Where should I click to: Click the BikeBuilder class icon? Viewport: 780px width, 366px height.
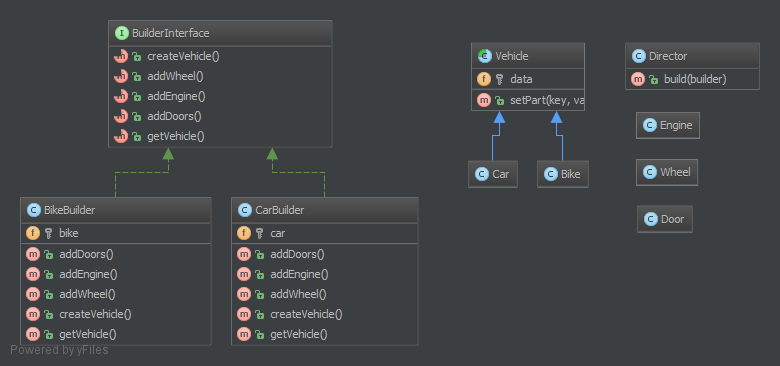pyautogui.click(x=33, y=210)
